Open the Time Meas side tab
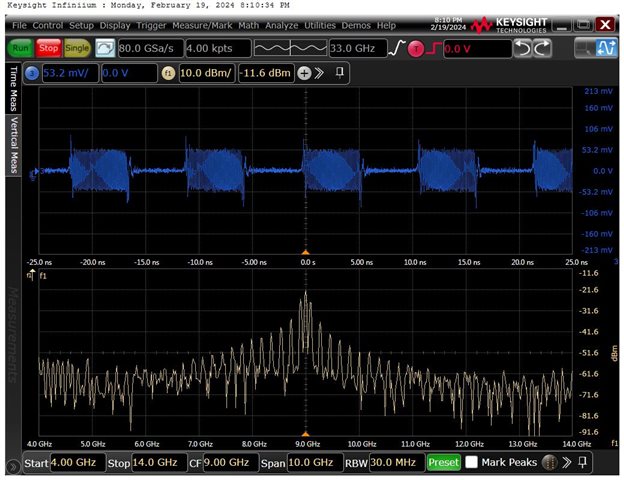The image size is (624, 480). pos(13,88)
